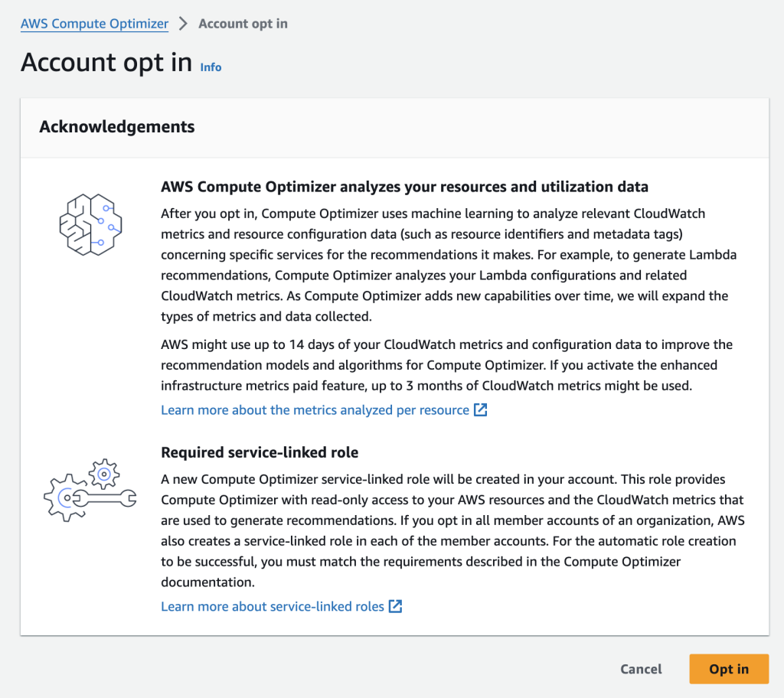This screenshot has height=698, width=784.
Task: Click the Opt in button
Action: tap(728, 668)
